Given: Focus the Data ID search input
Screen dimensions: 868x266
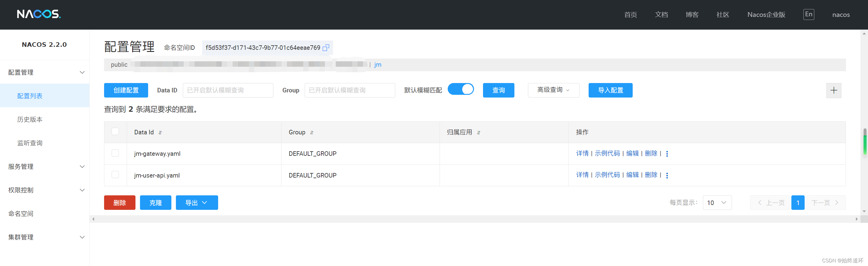Looking at the screenshot, I should click(x=228, y=90).
